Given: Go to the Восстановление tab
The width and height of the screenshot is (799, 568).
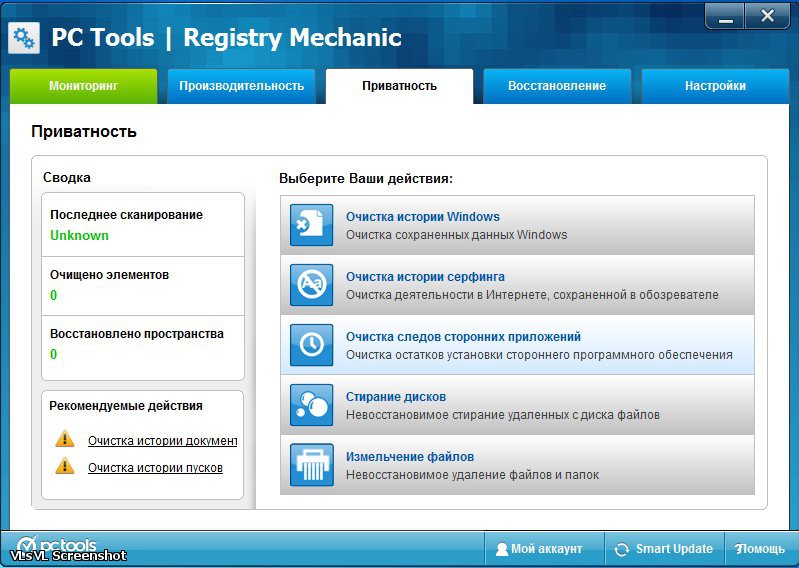Looking at the screenshot, I should coord(557,86).
